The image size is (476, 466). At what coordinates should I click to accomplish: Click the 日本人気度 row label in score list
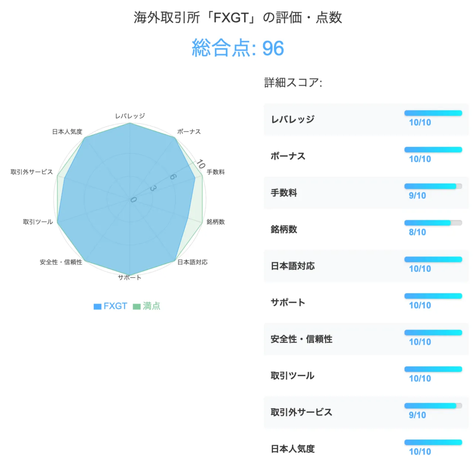pos(292,449)
